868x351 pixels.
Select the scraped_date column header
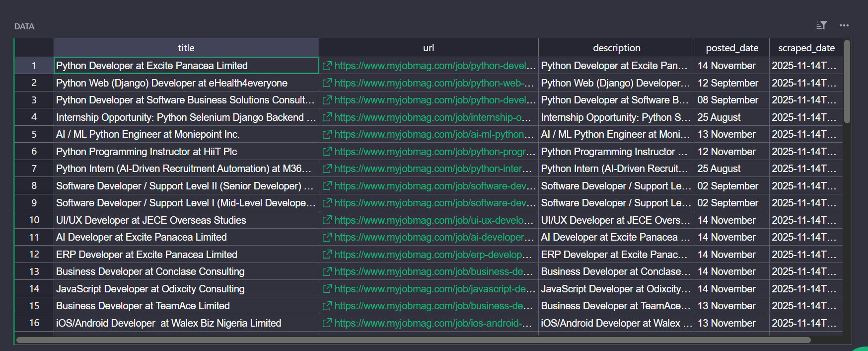(x=806, y=48)
